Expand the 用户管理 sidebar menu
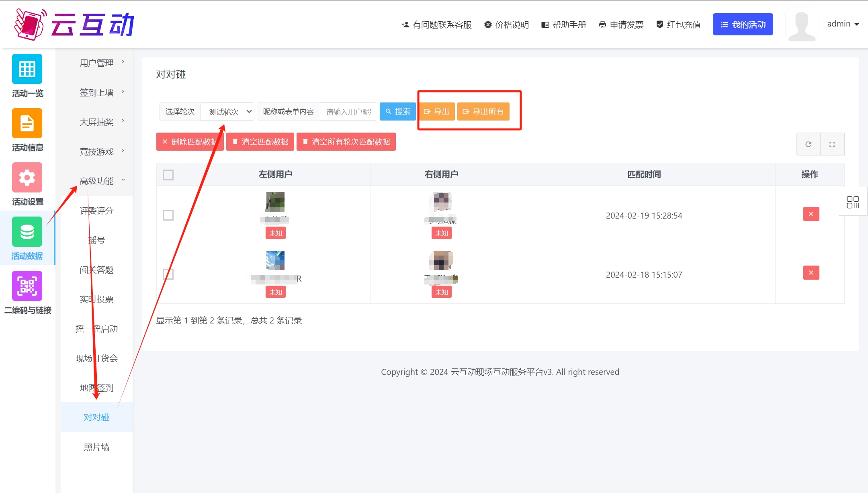This screenshot has width=868, height=493. [96, 63]
